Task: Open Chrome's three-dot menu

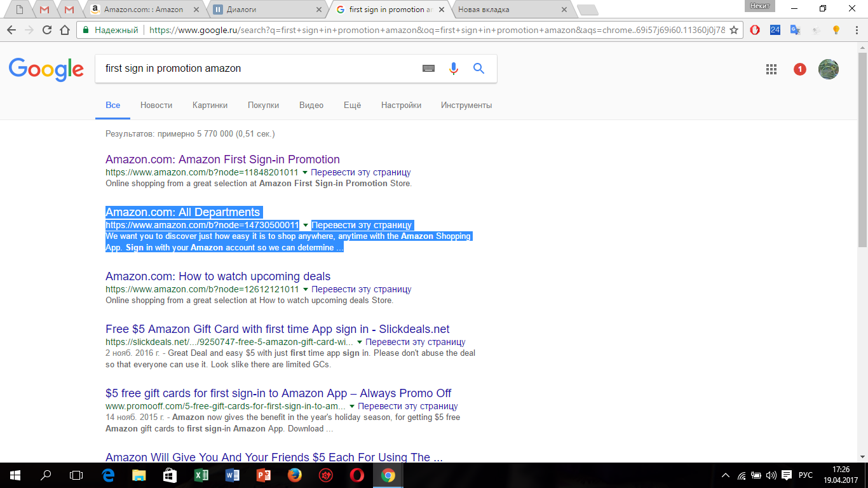Action: (x=856, y=30)
